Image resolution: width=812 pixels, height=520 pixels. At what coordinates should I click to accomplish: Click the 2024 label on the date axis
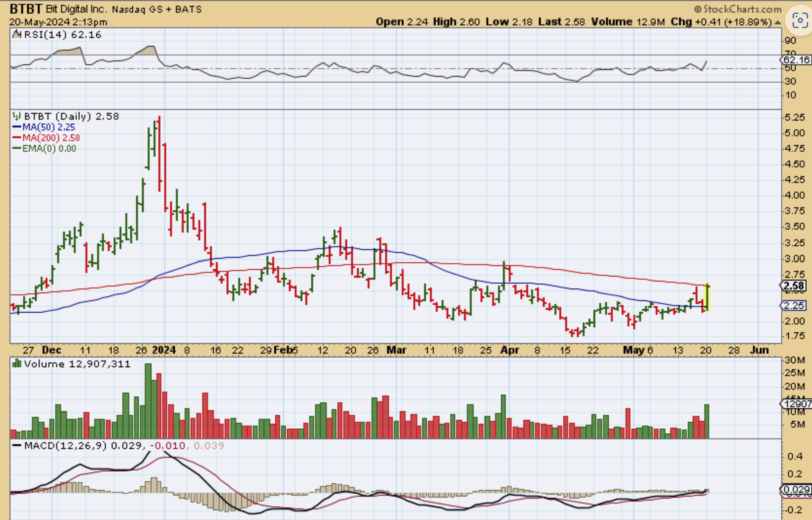pos(164,350)
